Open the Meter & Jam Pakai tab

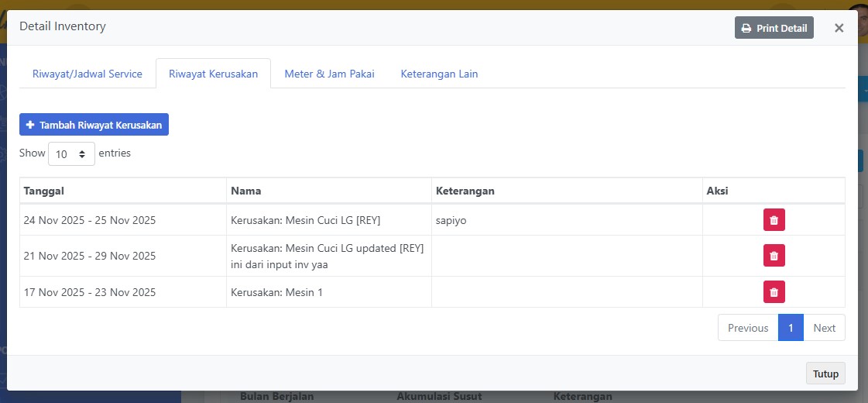329,74
